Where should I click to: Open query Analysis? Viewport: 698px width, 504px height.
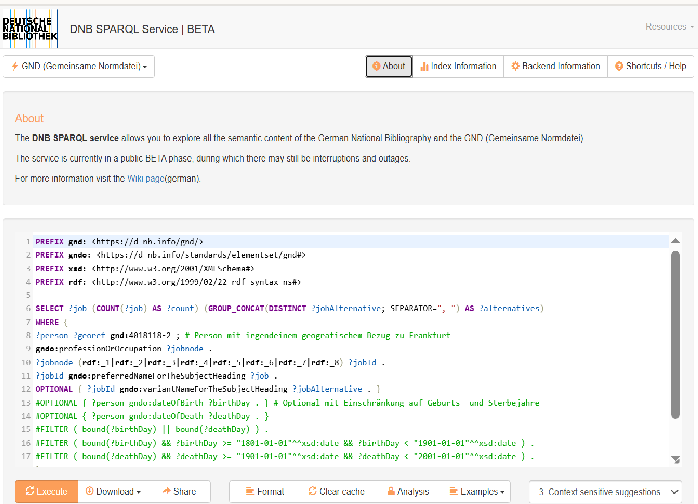[x=408, y=492]
